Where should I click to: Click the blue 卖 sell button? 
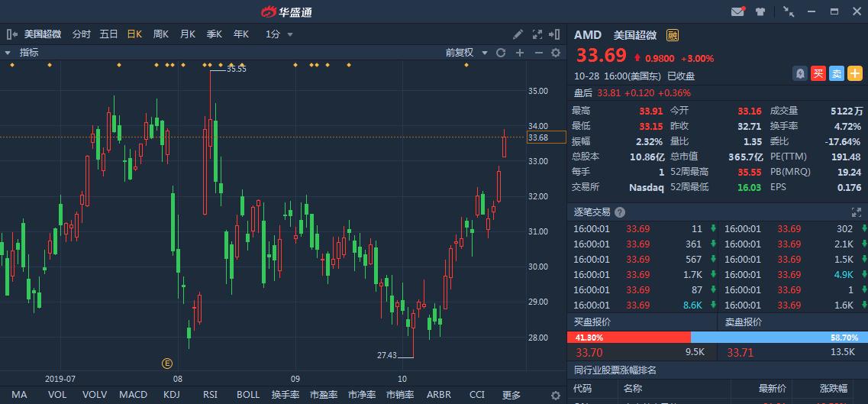837,73
